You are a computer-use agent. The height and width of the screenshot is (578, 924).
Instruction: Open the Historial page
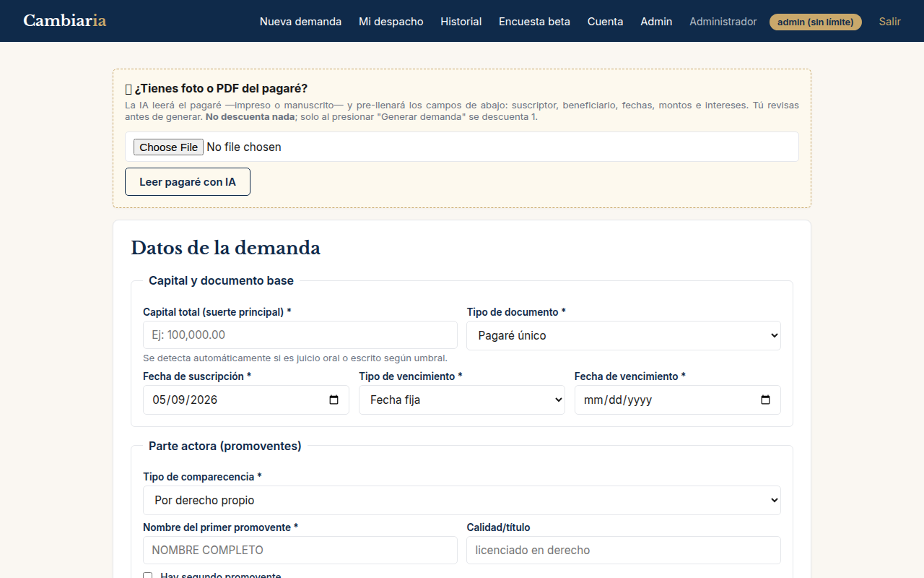pos(461,22)
